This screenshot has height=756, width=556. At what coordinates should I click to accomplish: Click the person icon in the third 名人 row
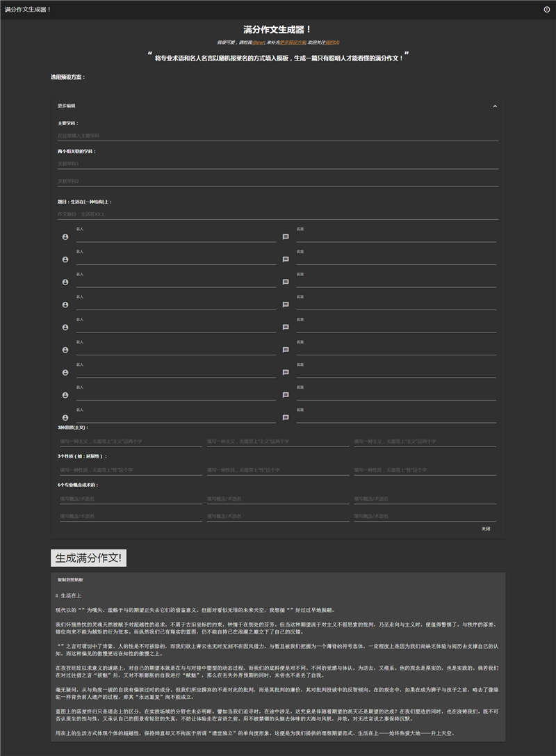coord(65,282)
